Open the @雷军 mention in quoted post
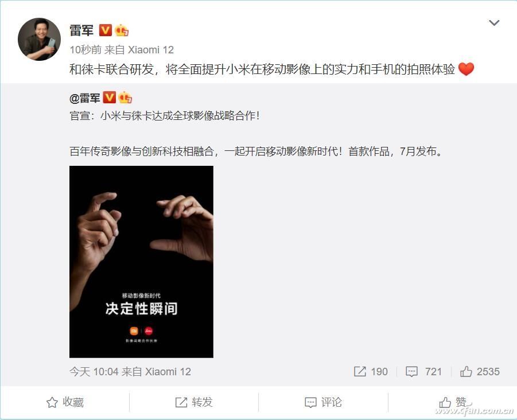This screenshot has height=420, width=517. [x=85, y=98]
